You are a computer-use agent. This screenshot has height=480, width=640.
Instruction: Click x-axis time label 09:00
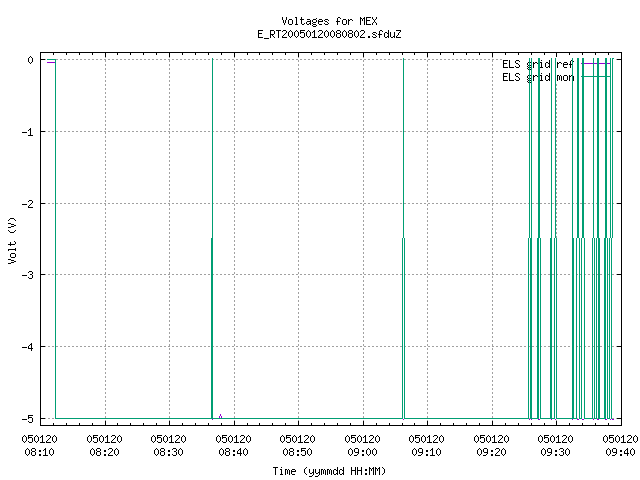(x=362, y=452)
